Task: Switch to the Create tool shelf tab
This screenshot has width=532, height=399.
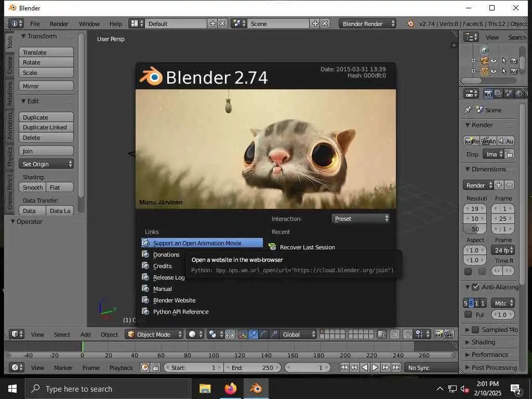Action: (x=9, y=65)
